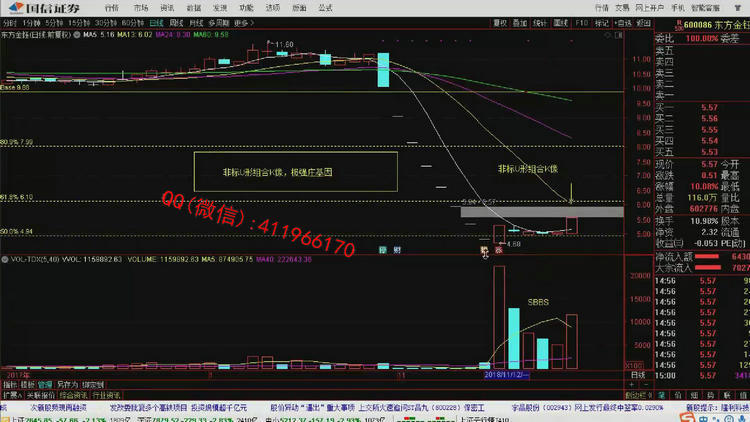Click the 标记 mark toolbar button
This screenshot has height=422, width=750.
602,23
